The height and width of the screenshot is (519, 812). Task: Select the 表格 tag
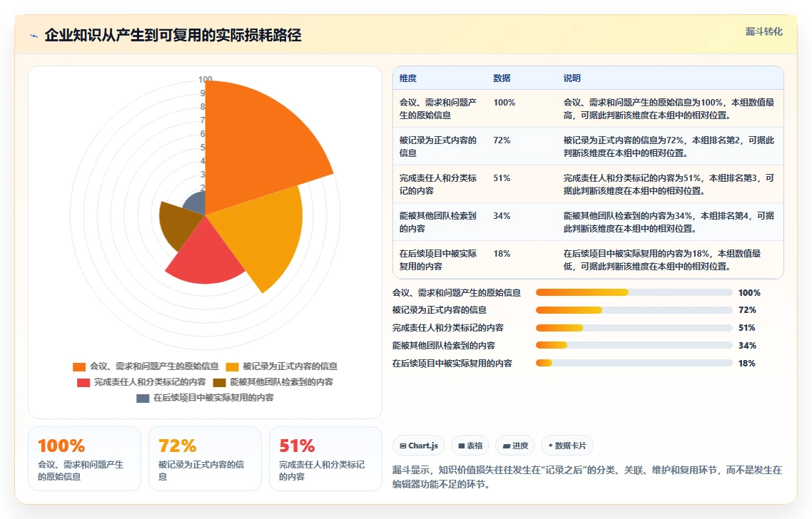click(470, 446)
